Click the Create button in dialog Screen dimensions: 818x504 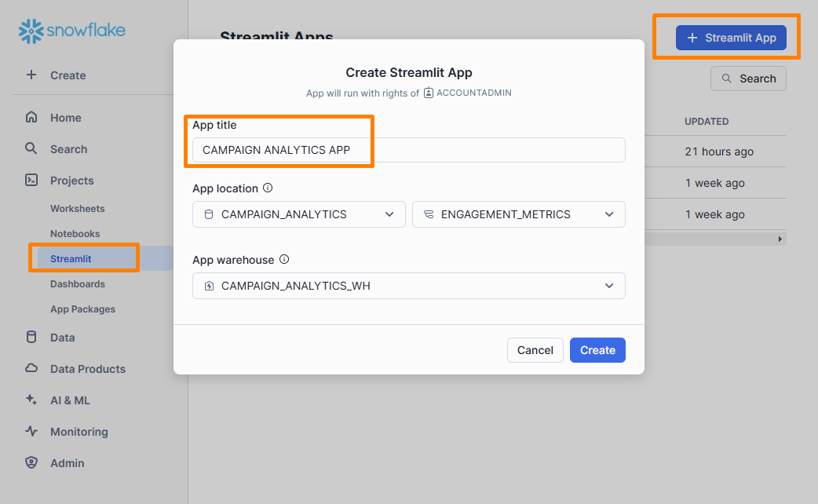pos(597,350)
